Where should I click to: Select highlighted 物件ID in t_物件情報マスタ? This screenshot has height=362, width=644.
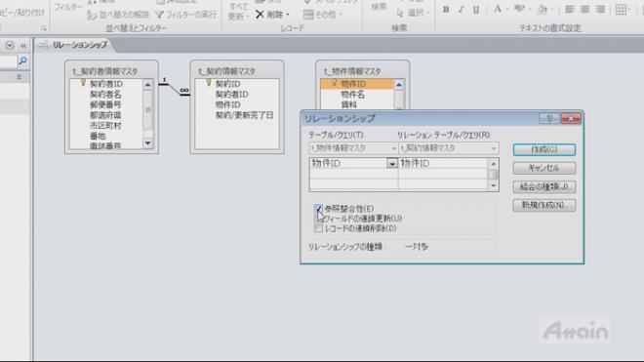357,84
